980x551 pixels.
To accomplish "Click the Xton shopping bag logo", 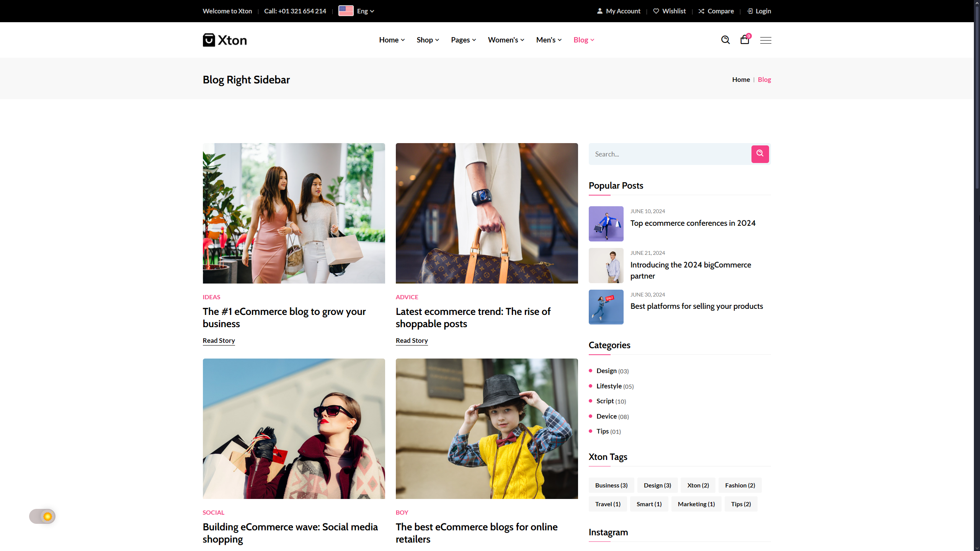I will [209, 40].
